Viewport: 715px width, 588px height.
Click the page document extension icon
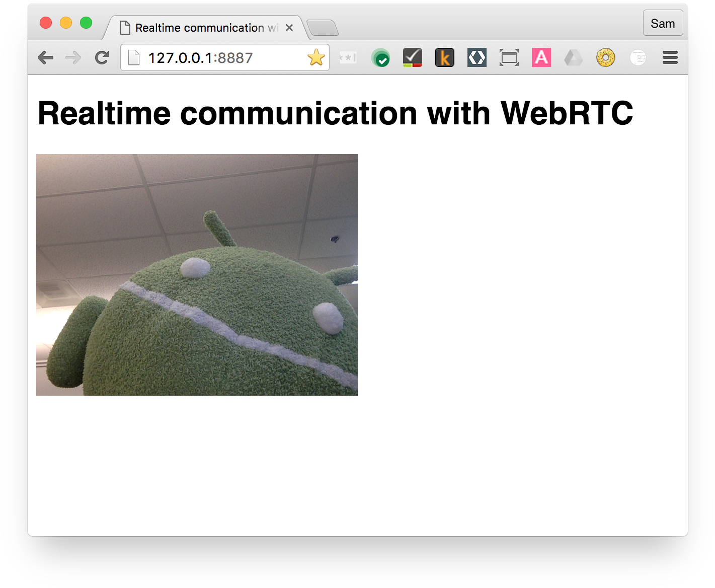[x=638, y=57]
